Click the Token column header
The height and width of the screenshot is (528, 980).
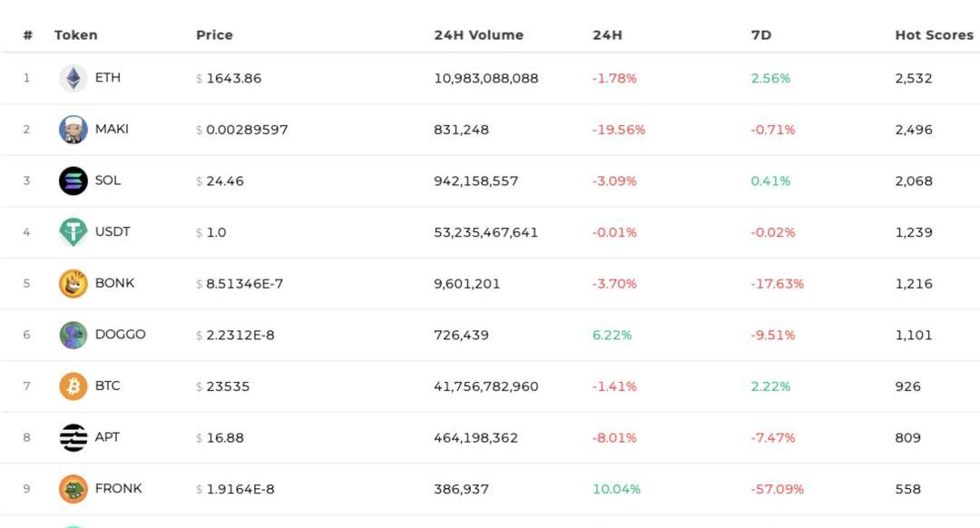pos(76,35)
